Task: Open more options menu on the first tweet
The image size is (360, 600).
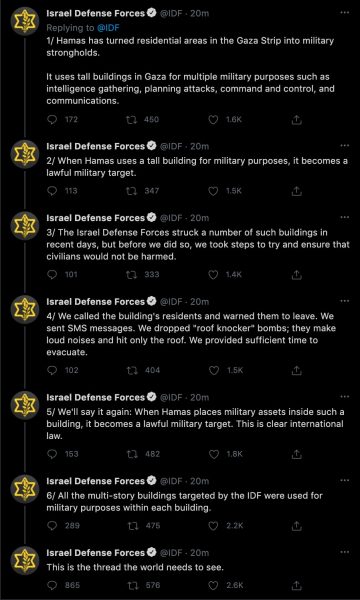Action: [345, 13]
